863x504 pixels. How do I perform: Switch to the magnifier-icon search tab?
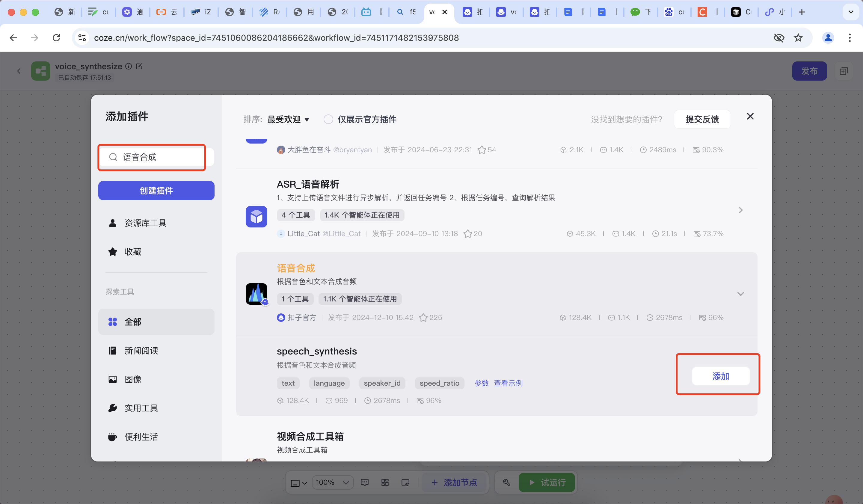407,12
